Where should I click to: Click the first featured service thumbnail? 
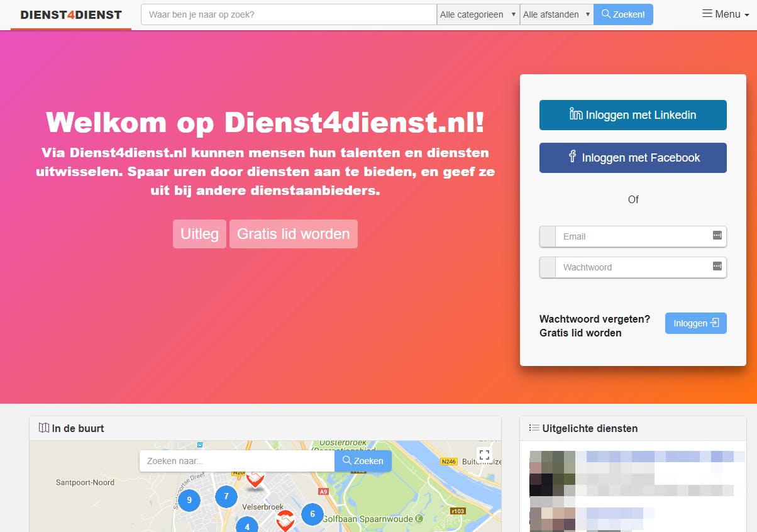(x=553, y=473)
